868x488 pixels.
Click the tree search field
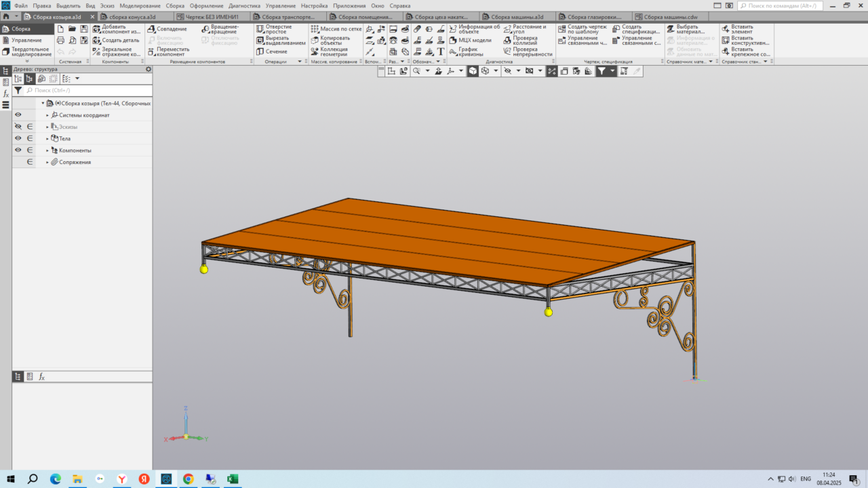click(87, 90)
